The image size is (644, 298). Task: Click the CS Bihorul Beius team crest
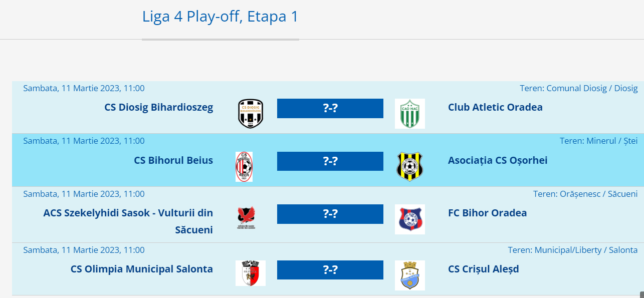(x=244, y=167)
